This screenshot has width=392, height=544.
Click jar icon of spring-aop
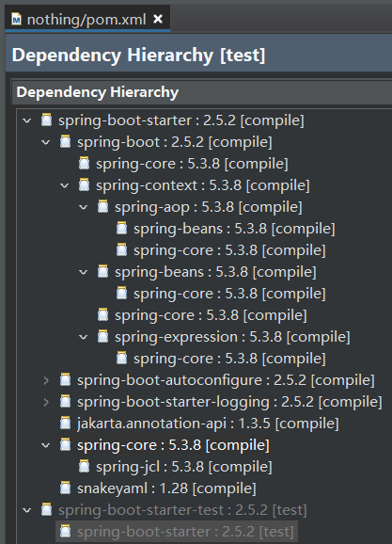tap(102, 206)
